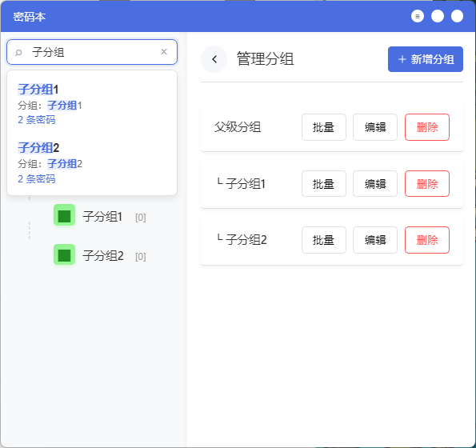Delete the 父级分组 group
The width and height of the screenshot is (476, 448).
tap(427, 127)
